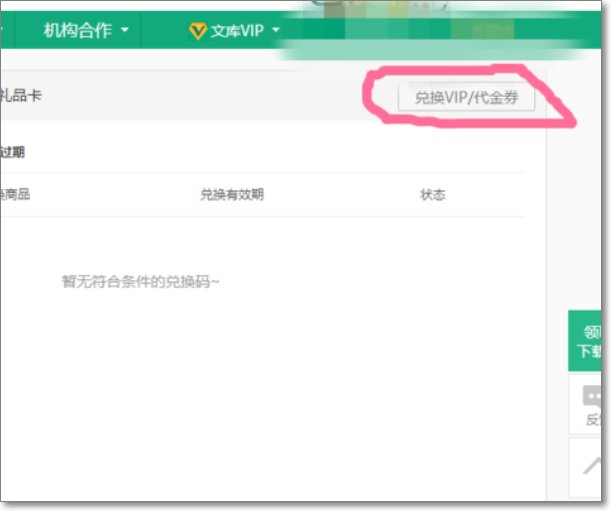Image resolution: width=611 pixels, height=511 pixels.
Task: Open the 文库VIP menu
Action: tap(234, 30)
